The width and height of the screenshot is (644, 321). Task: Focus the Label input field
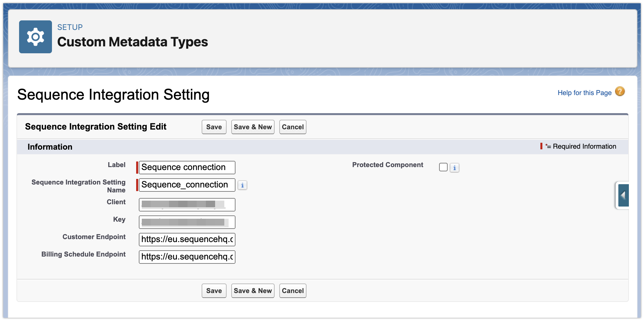coord(187,167)
